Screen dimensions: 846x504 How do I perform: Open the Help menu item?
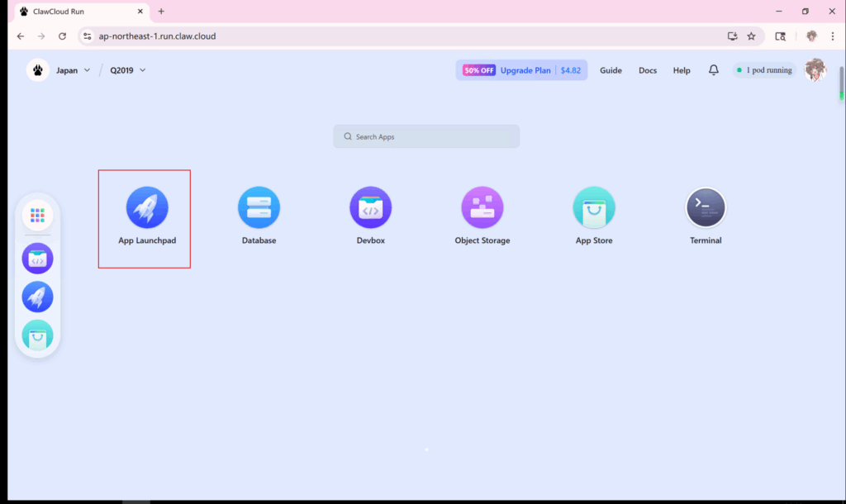682,70
